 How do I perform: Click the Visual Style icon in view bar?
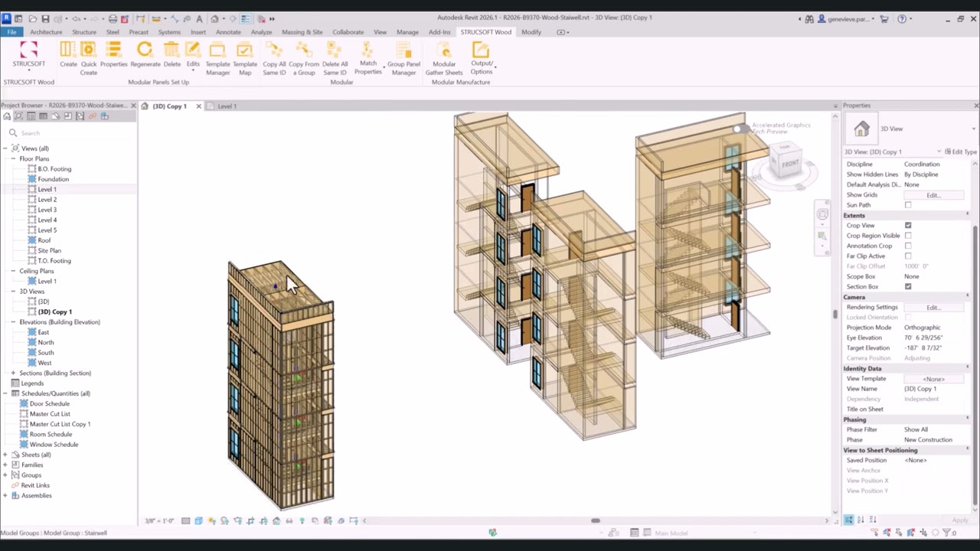point(198,521)
